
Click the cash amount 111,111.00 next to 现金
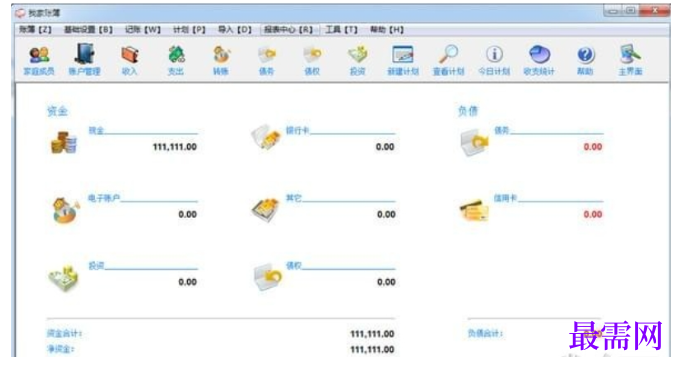[175, 147]
